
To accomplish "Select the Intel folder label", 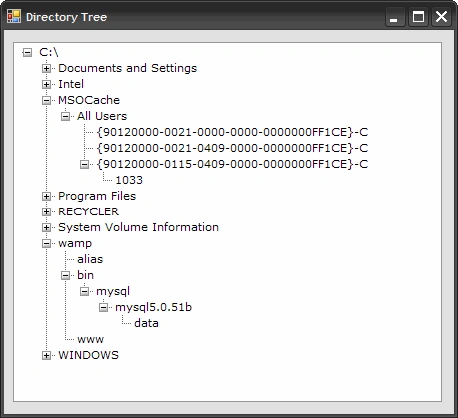I will tap(71, 84).
